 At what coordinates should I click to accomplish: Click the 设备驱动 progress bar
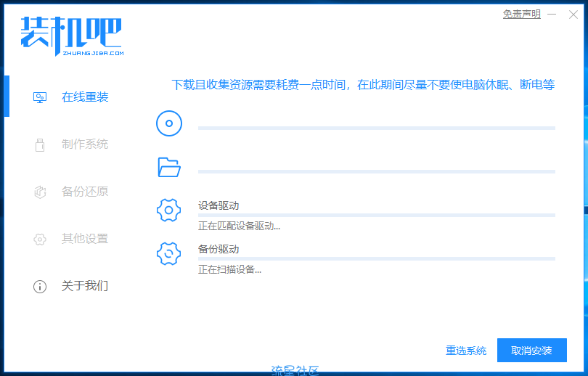coord(377,215)
